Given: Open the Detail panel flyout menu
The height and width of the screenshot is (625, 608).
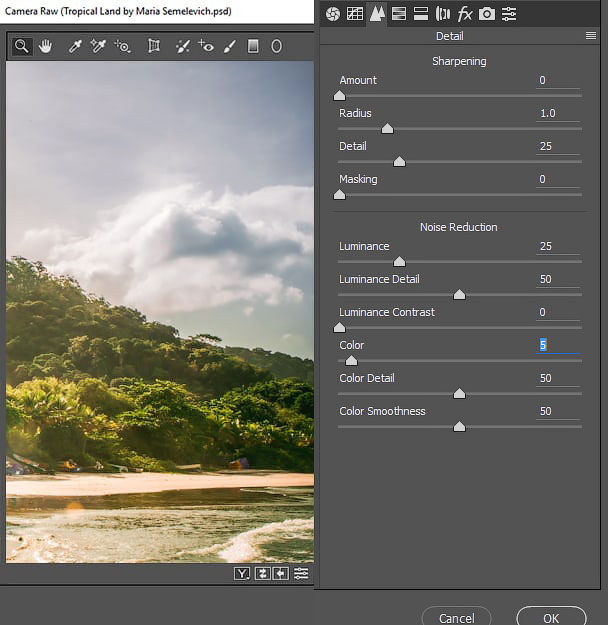Looking at the screenshot, I should pyautogui.click(x=591, y=36).
